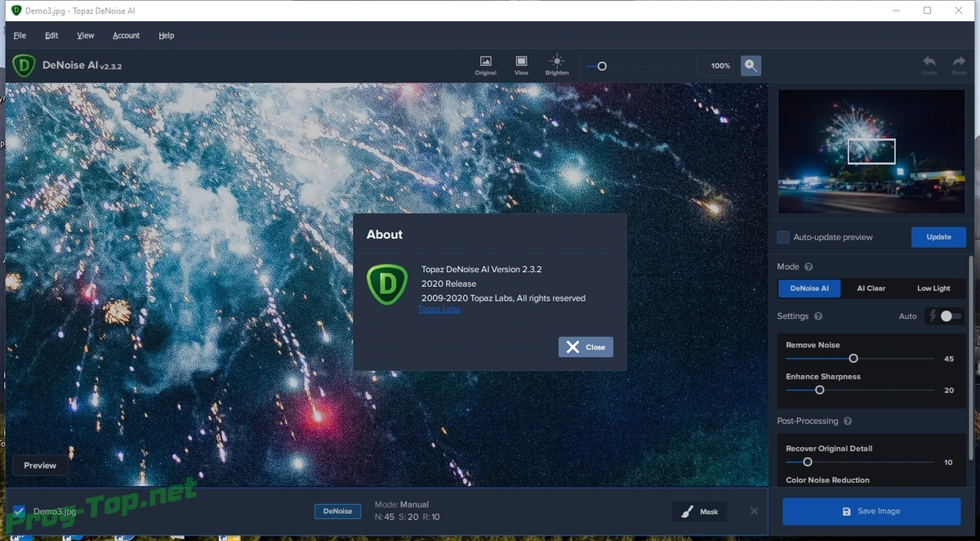Enable the Auto-update preview checkbox

point(783,237)
